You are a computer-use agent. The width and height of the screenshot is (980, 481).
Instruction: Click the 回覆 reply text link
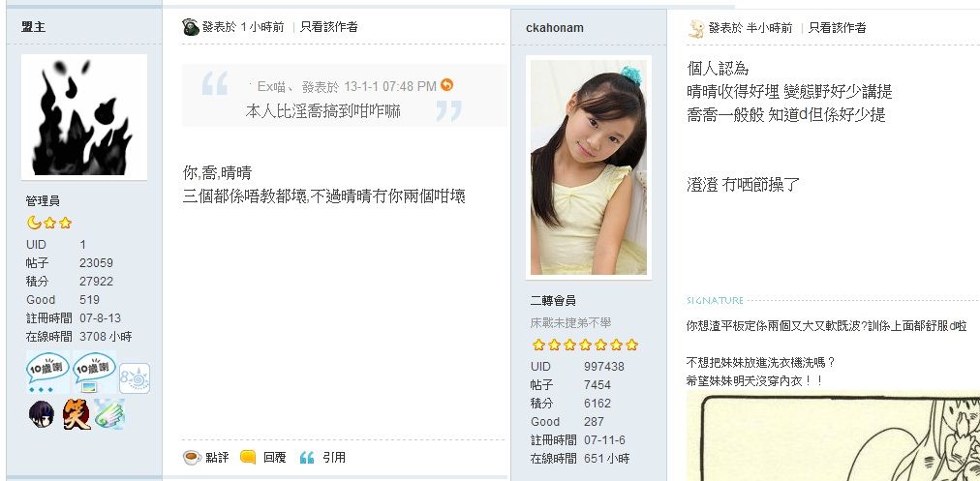click(274, 457)
